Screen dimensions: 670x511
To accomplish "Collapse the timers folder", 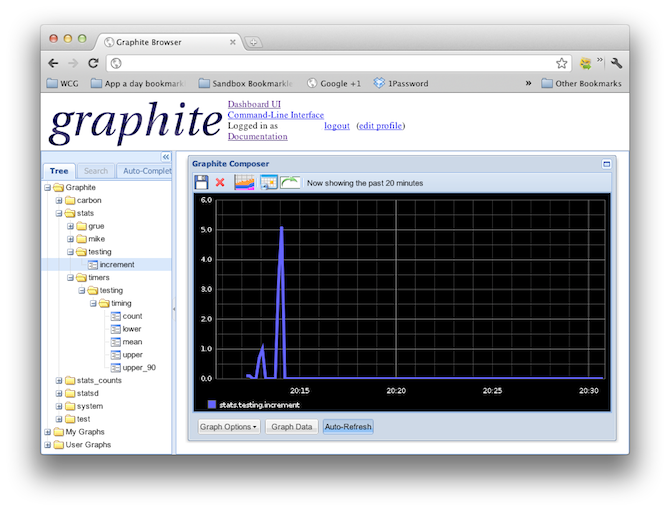I will [x=71, y=278].
